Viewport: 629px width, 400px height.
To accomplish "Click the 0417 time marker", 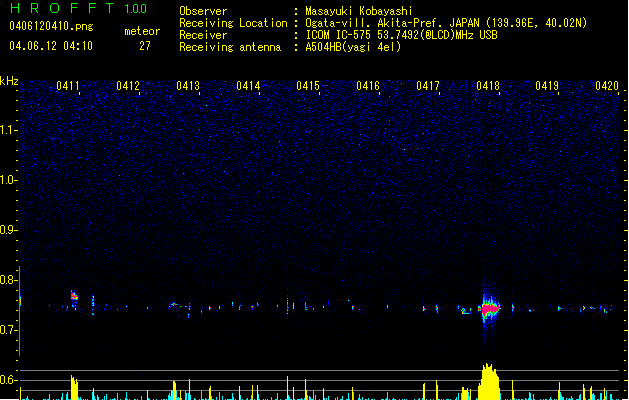I will pos(428,86).
